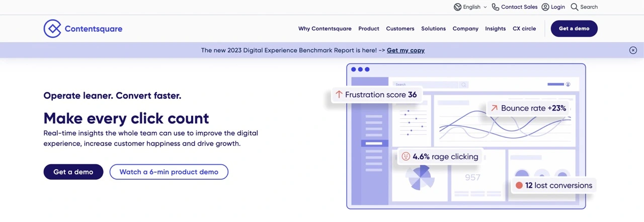
Task: Dismiss the benchmark report banner
Action: point(633,50)
